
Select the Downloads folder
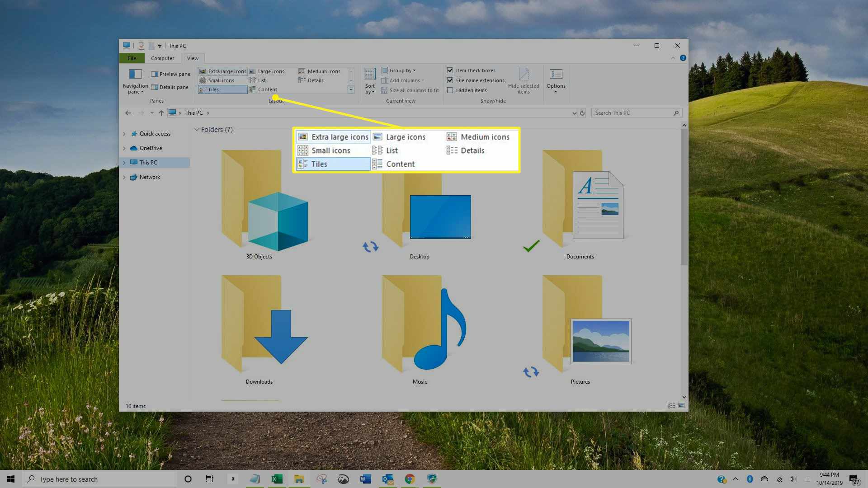[264, 330]
